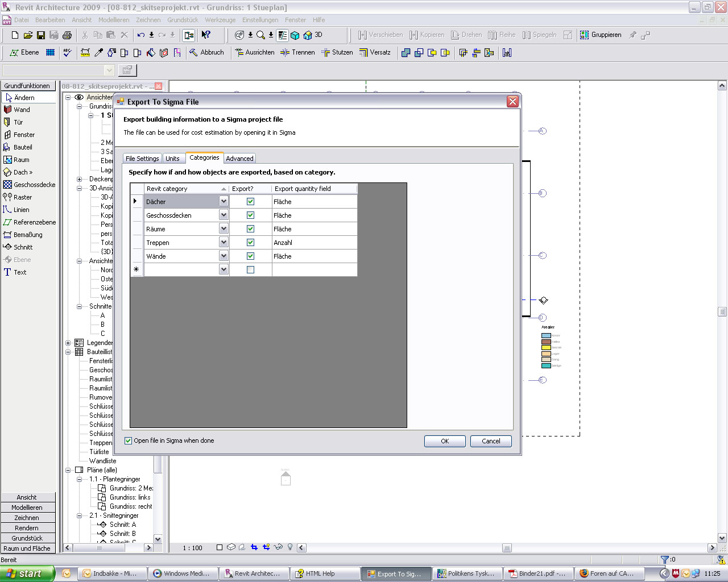The height and width of the screenshot is (582, 728).
Task: Open the Datei menu
Action: click(21, 20)
